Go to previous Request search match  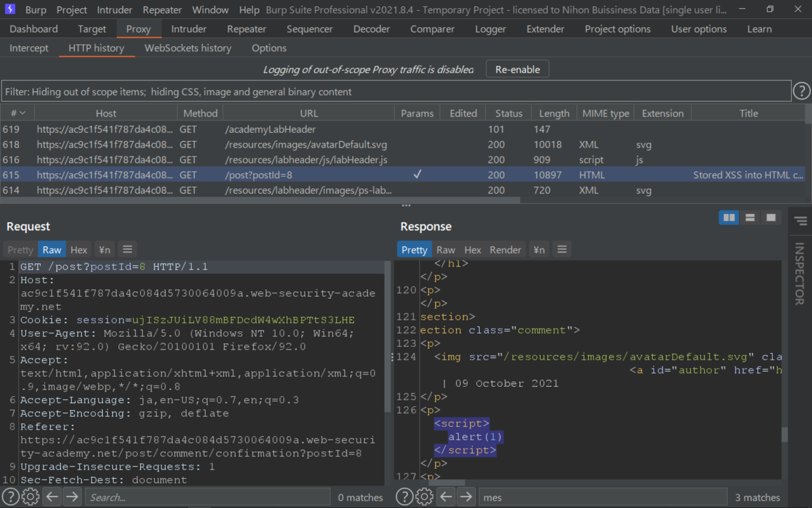pyautogui.click(x=51, y=497)
